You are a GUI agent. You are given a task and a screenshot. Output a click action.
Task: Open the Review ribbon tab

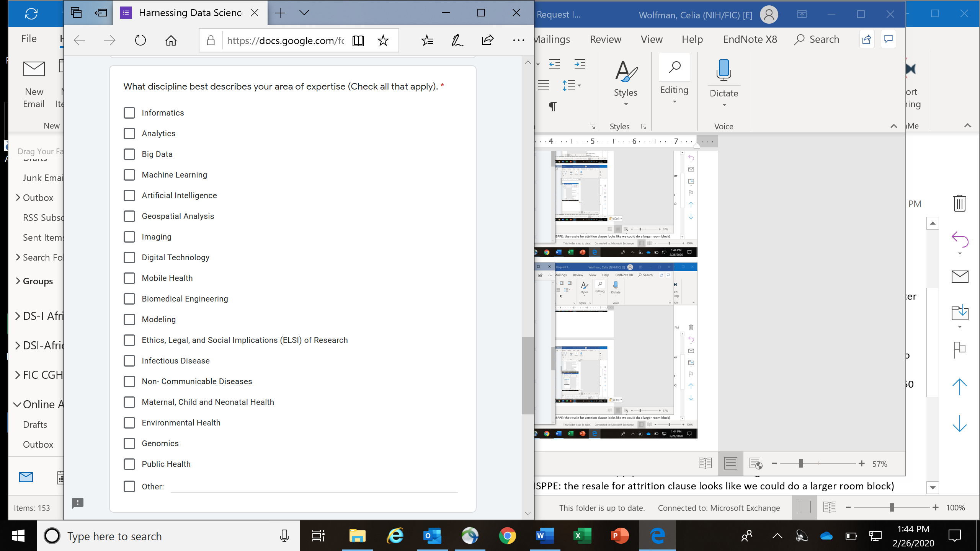coord(605,39)
